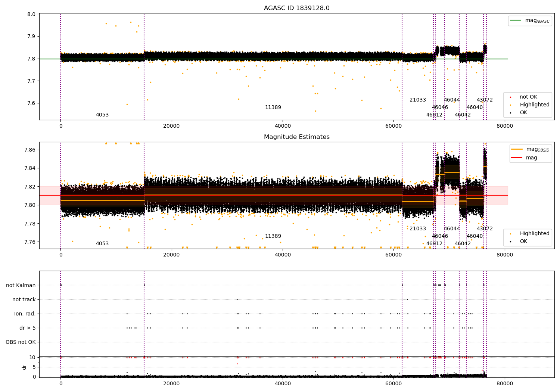Click OBSID label 43072 in AGASC ID plot
The width and height of the screenshot is (560, 392).
click(x=485, y=100)
